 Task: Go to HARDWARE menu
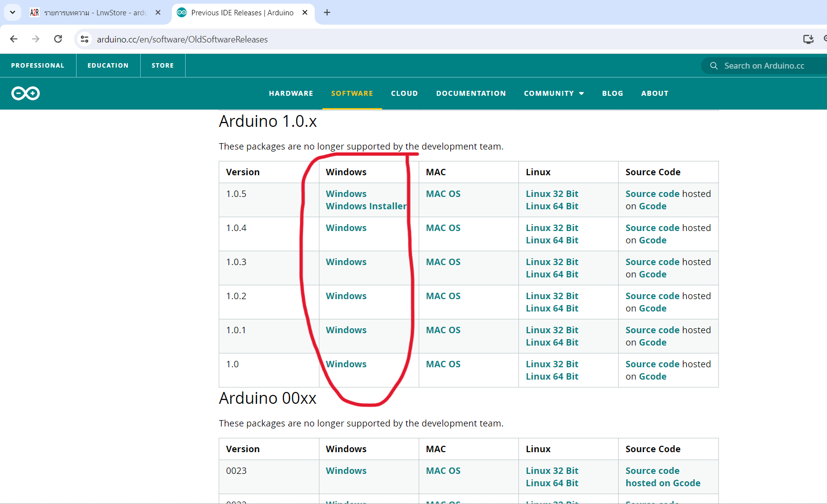pyautogui.click(x=291, y=93)
